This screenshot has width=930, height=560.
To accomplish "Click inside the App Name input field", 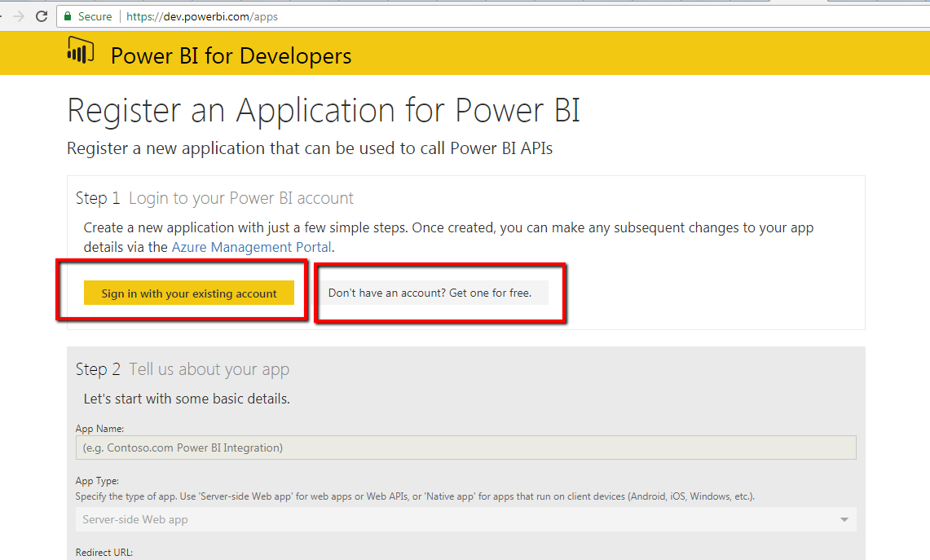I will (x=465, y=447).
